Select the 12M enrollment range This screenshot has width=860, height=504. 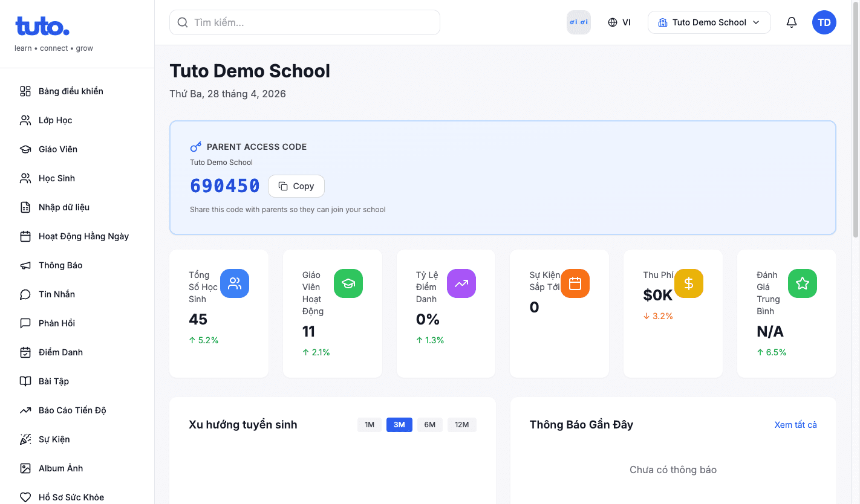pos(462,425)
